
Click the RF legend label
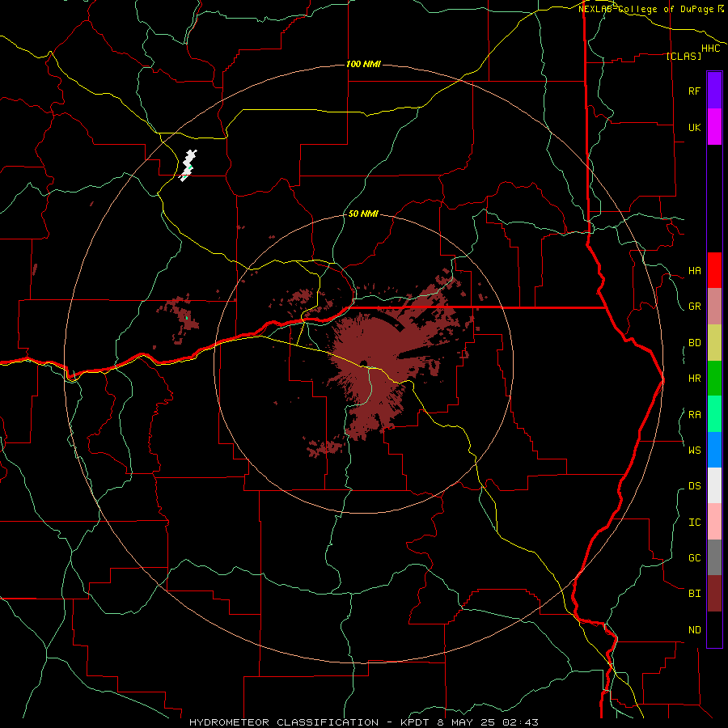[694, 91]
